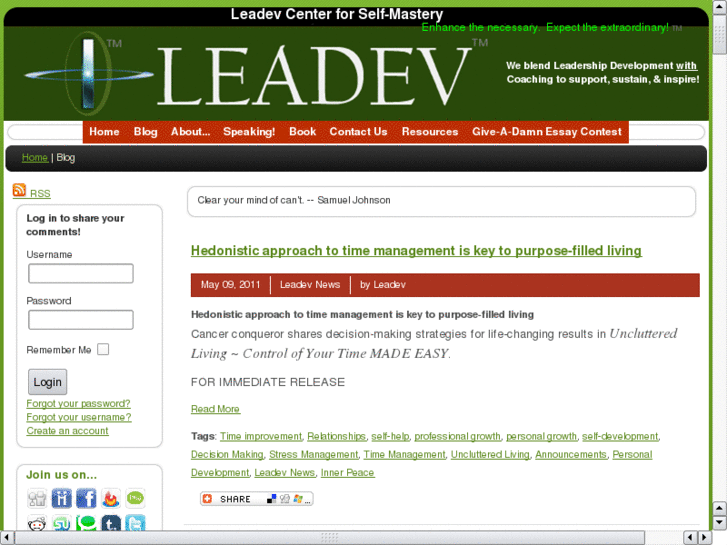Click the horizontal scrollbar rightmost arrow

pos(705,537)
